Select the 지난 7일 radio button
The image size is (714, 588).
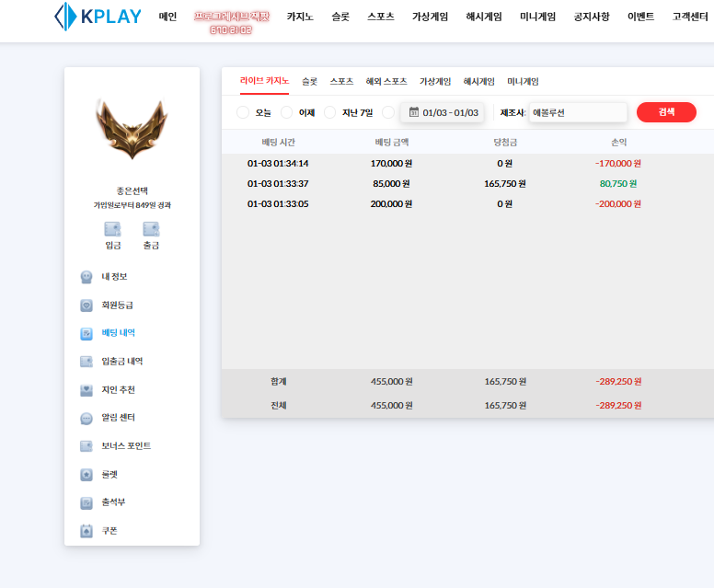point(329,112)
